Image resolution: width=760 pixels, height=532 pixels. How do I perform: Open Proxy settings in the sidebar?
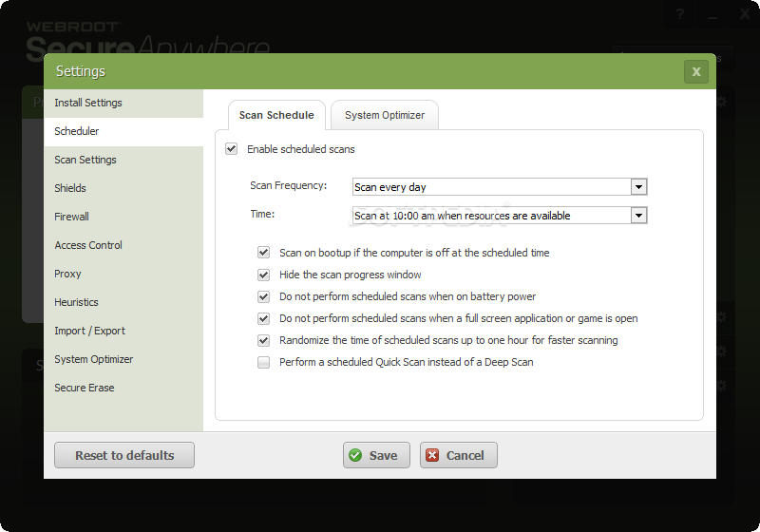123,274
